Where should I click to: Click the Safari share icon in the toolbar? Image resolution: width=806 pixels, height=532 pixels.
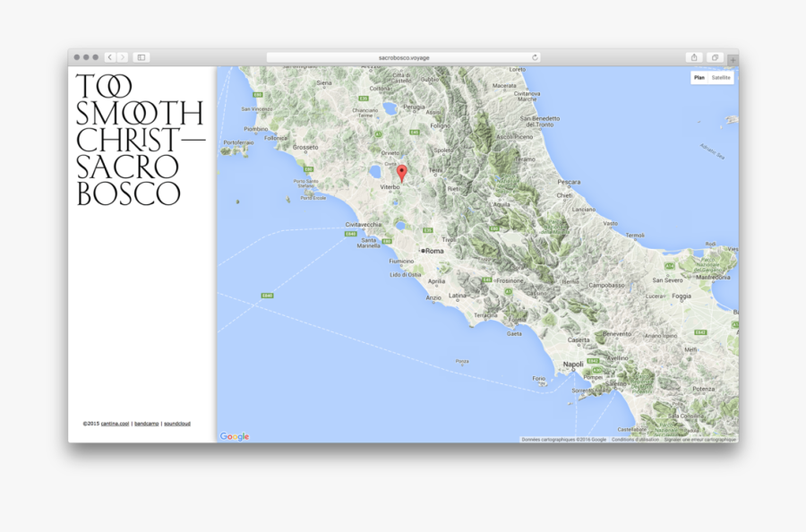694,56
